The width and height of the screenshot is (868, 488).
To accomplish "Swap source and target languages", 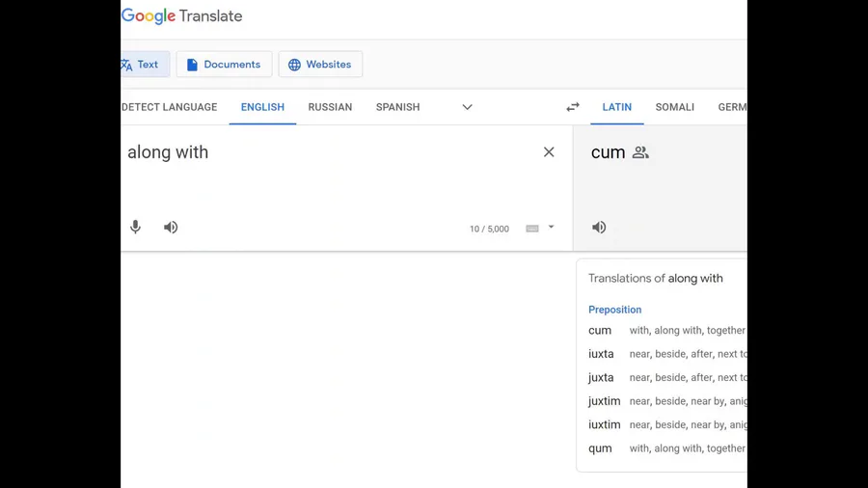I will (573, 107).
